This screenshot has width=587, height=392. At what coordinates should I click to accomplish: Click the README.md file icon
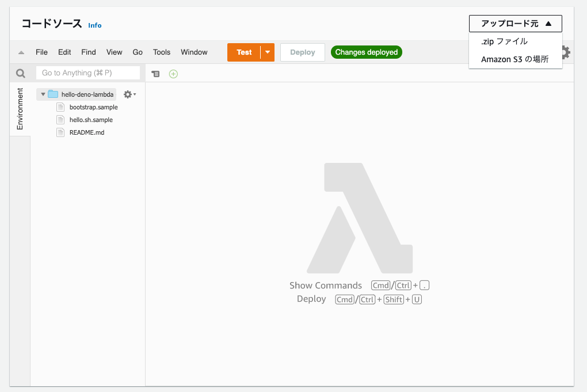coord(60,132)
